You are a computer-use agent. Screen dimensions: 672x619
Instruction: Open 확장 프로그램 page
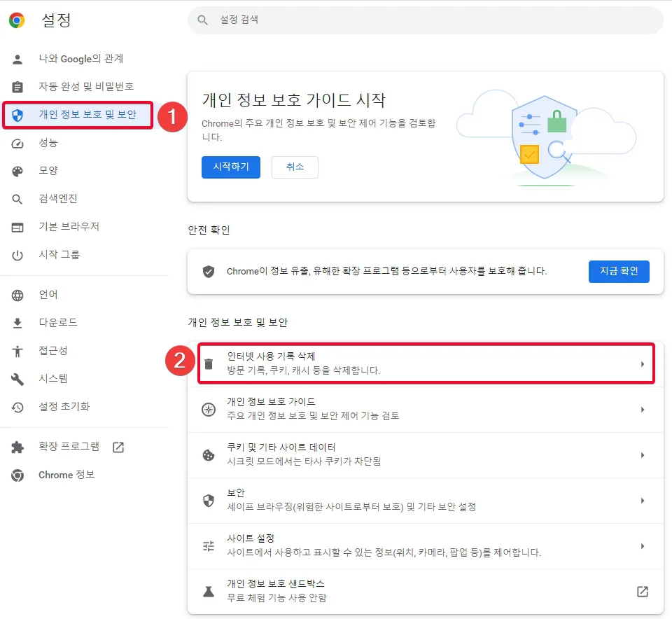69,447
